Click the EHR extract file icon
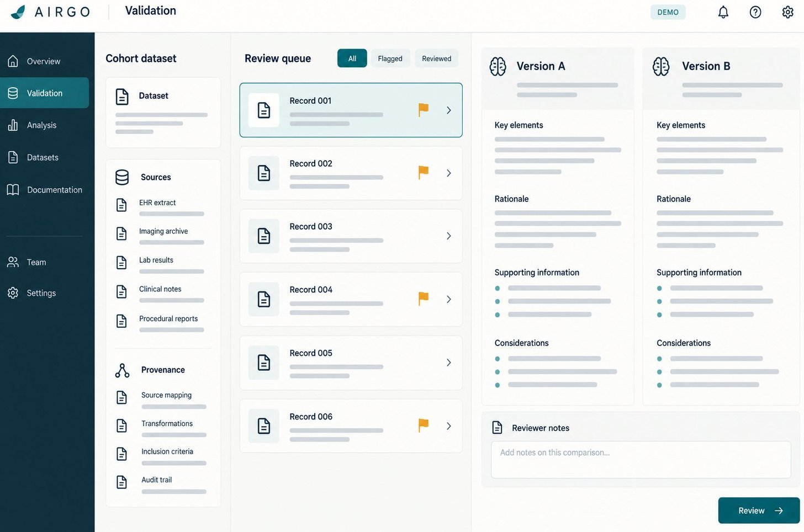The width and height of the screenshot is (804, 532). point(121,205)
